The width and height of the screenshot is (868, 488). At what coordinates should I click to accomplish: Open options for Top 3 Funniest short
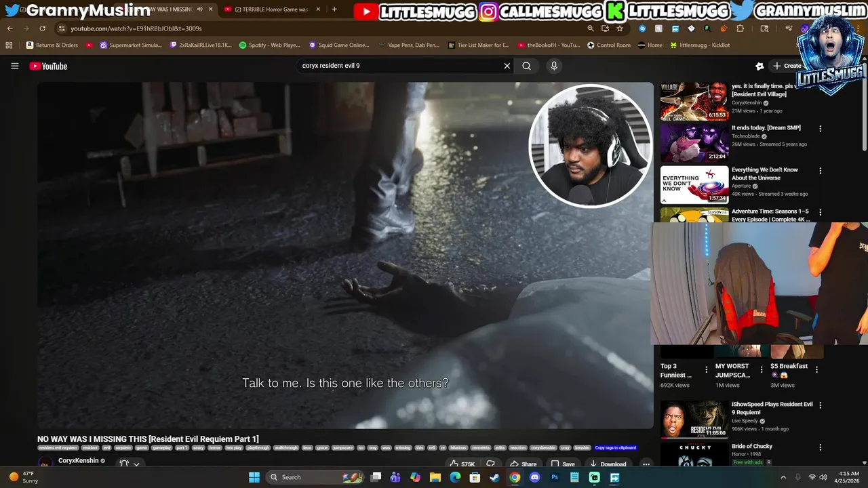[x=707, y=370]
